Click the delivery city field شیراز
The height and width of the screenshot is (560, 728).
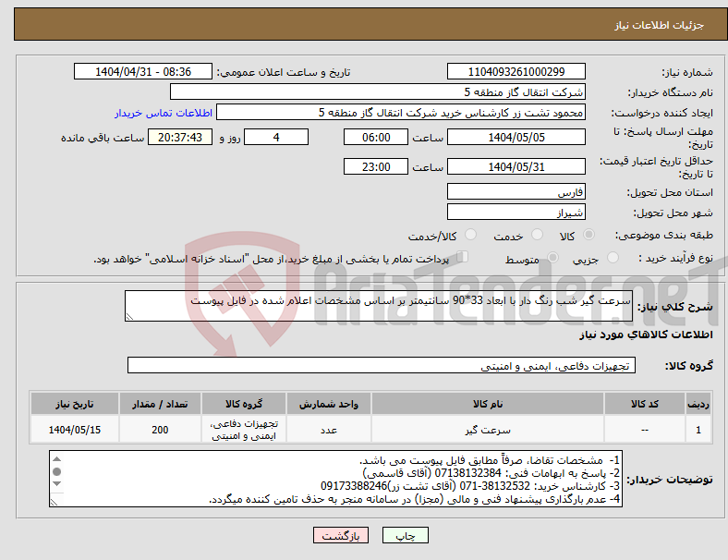tap(516, 213)
